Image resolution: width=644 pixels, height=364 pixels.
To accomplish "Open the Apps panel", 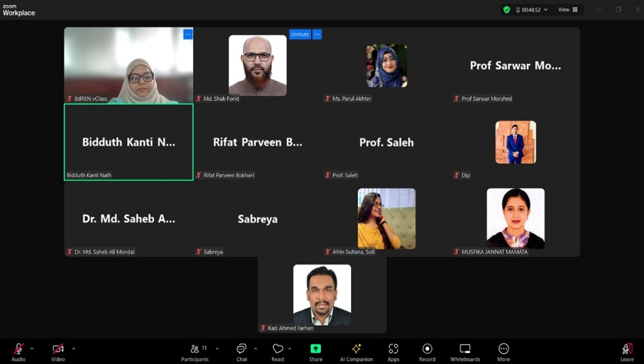I will point(393,352).
